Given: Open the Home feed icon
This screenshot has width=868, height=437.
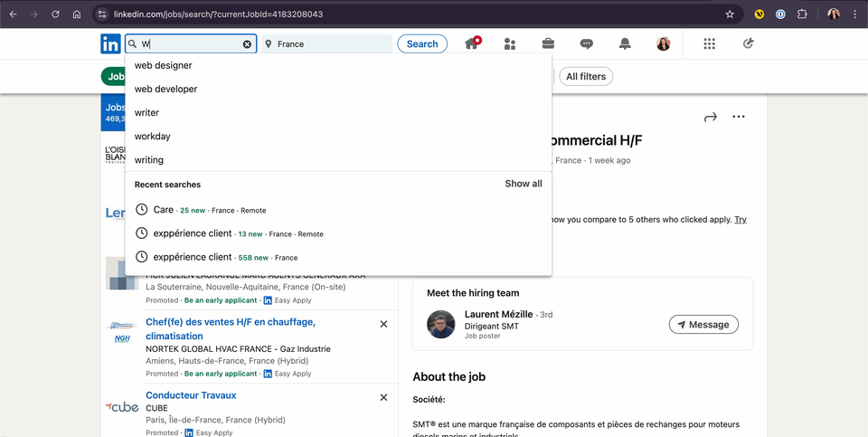Looking at the screenshot, I should [x=471, y=43].
